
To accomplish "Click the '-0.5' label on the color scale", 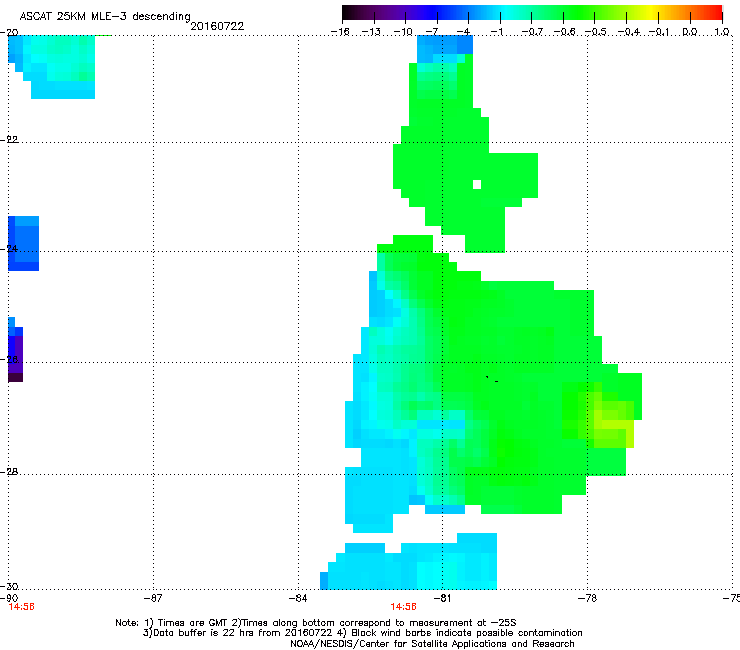I will pos(596,32).
